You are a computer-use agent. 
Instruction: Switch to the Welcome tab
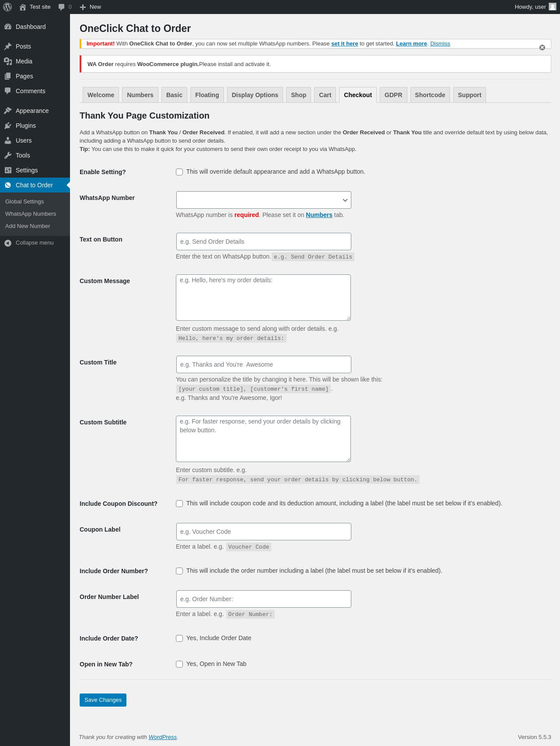101,95
